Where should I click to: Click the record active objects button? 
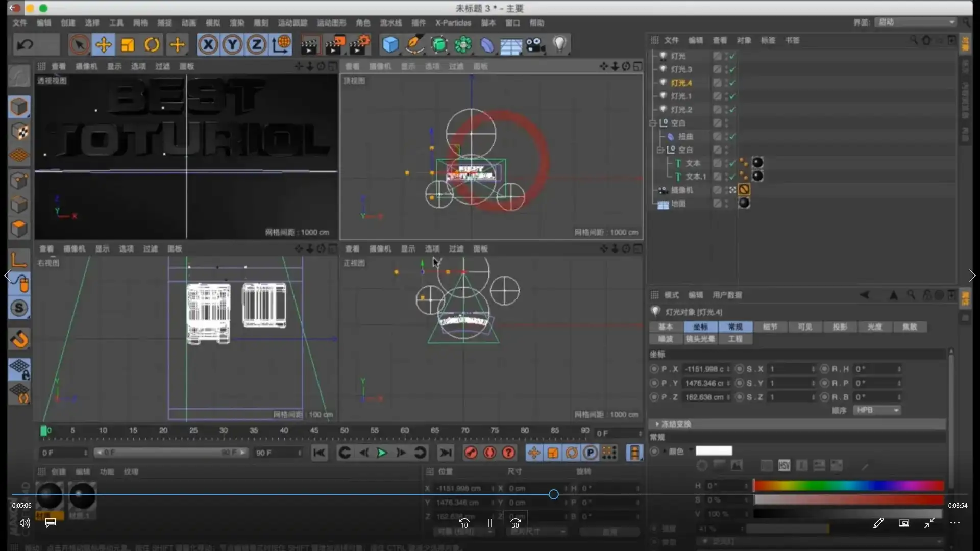(471, 453)
